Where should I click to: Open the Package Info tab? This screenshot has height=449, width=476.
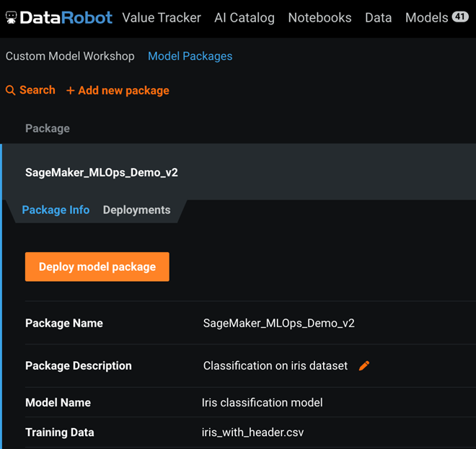[56, 210]
